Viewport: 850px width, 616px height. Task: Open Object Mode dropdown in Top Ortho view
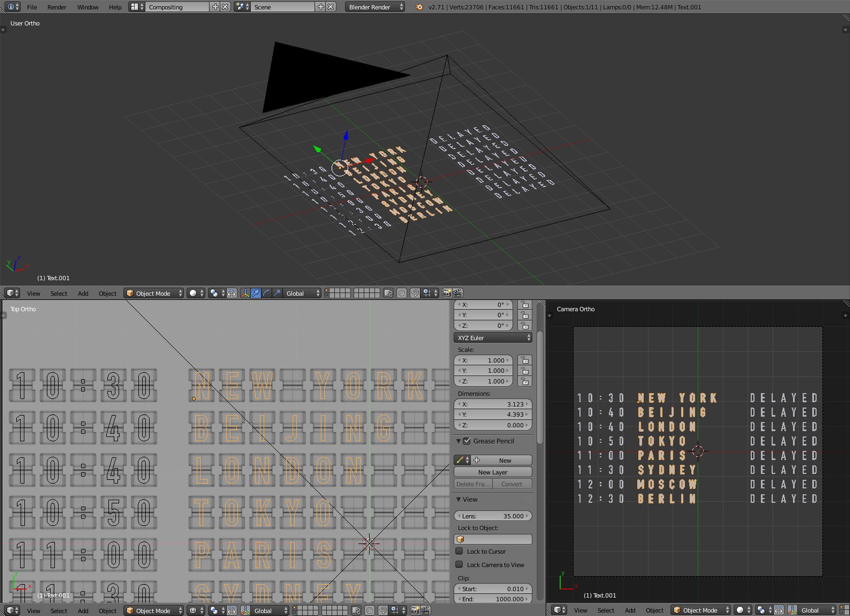point(154,610)
